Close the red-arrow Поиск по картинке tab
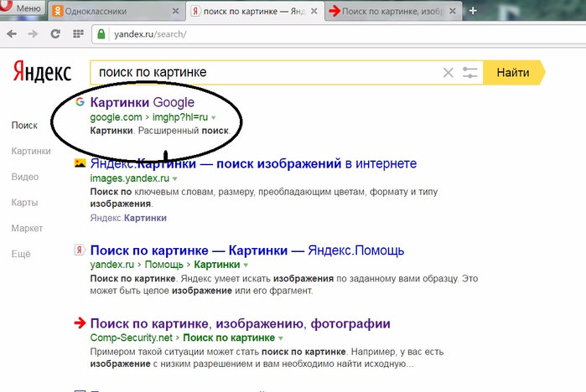This screenshot has height=392, width=586. (453, 11)
